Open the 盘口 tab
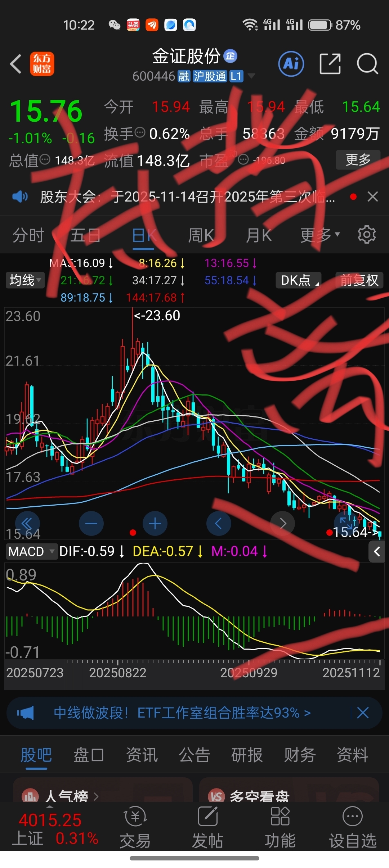This screenshot has width=389, height=868. coord(89,755)
